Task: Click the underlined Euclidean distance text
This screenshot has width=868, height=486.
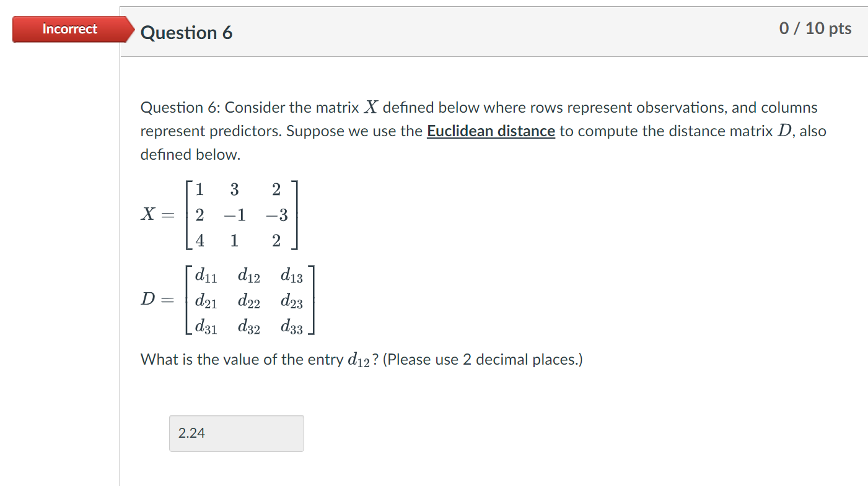Action: click(x=490, y=131)
